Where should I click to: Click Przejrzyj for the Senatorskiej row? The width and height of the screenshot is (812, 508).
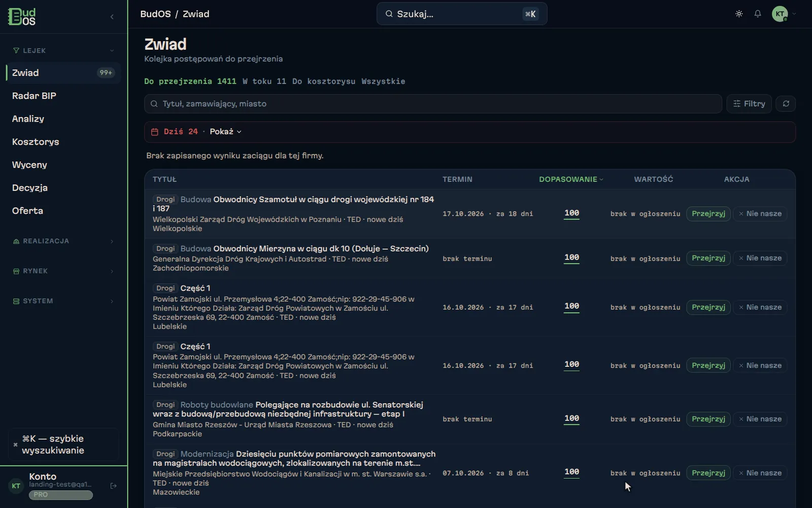[x=708, y=419]
